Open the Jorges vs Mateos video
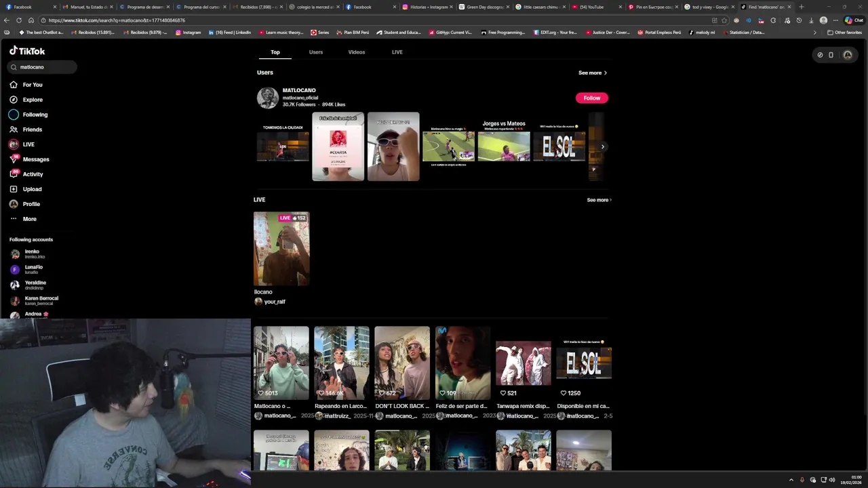Screen dimensions: 868x488 click(504, 146)
